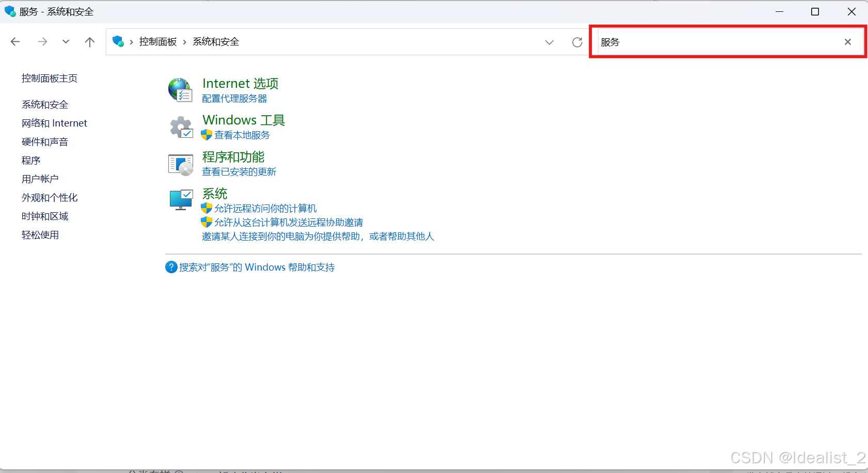This screenshot has width=868, height=473.
Task: Go forward with the right arrow button
Action: (42, 42)
